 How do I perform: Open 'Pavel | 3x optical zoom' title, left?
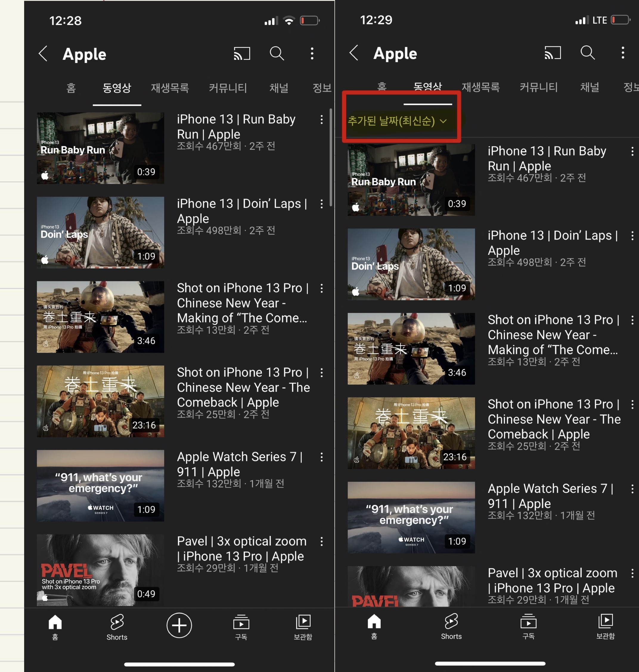(x=242, y=549)
